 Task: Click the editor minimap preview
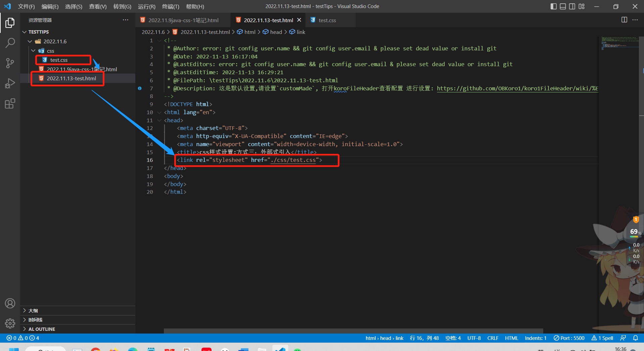[620, 44]
